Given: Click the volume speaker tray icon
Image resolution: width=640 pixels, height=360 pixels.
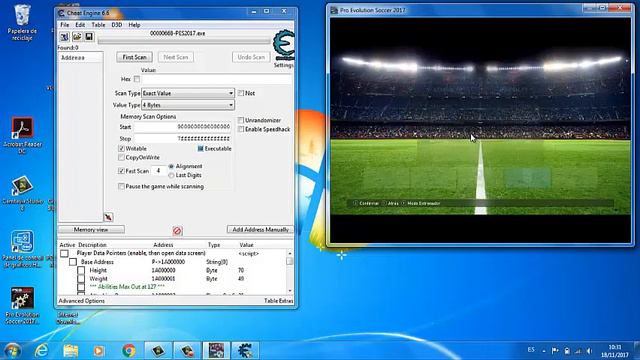Looking at the screenshot, I should pyautogui.click(x=589, y=351).
